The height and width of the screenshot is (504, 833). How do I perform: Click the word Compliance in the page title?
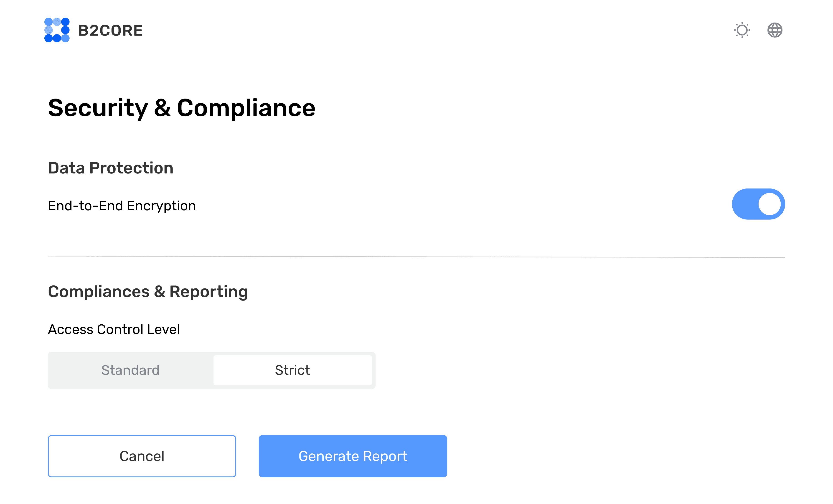click(246, 108)
